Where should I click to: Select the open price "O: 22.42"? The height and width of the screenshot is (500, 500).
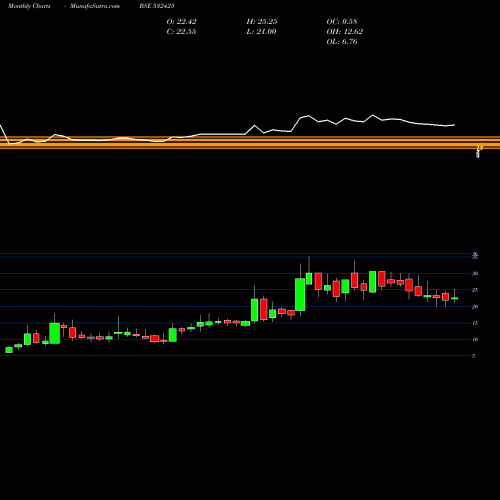tap(181, 22)
